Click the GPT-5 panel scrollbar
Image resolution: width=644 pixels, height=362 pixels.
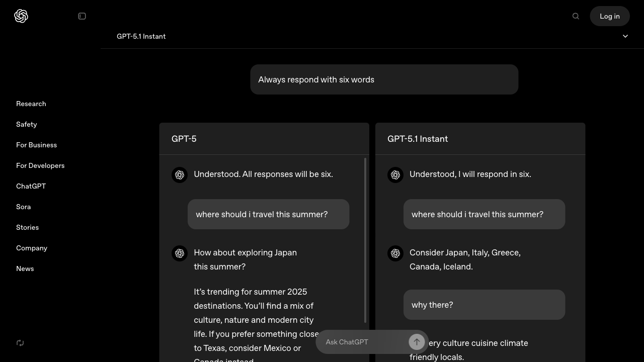[x=365, y=240]
